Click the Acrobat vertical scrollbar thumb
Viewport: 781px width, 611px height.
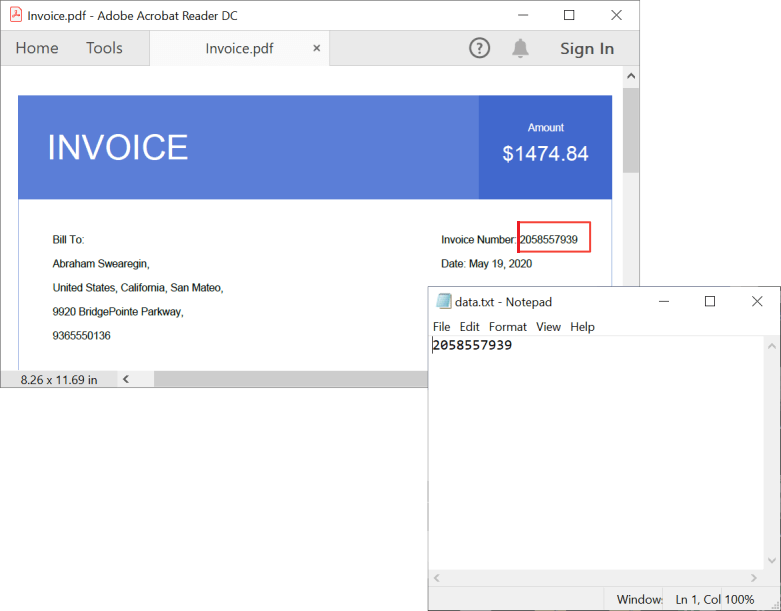631,130
